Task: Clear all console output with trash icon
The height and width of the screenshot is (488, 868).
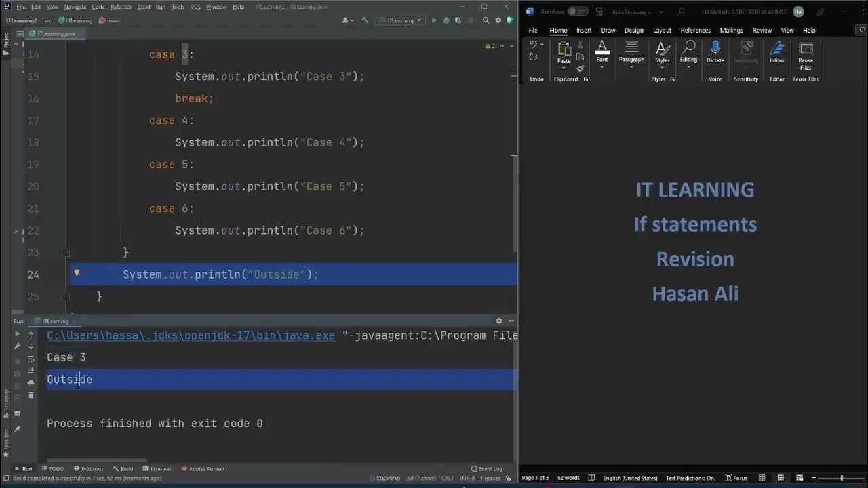Action: (x=31, y=395)
